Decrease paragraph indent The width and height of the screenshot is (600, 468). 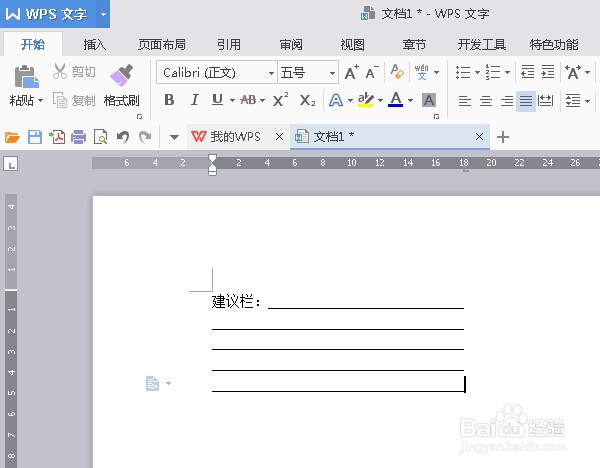(528, 72)
